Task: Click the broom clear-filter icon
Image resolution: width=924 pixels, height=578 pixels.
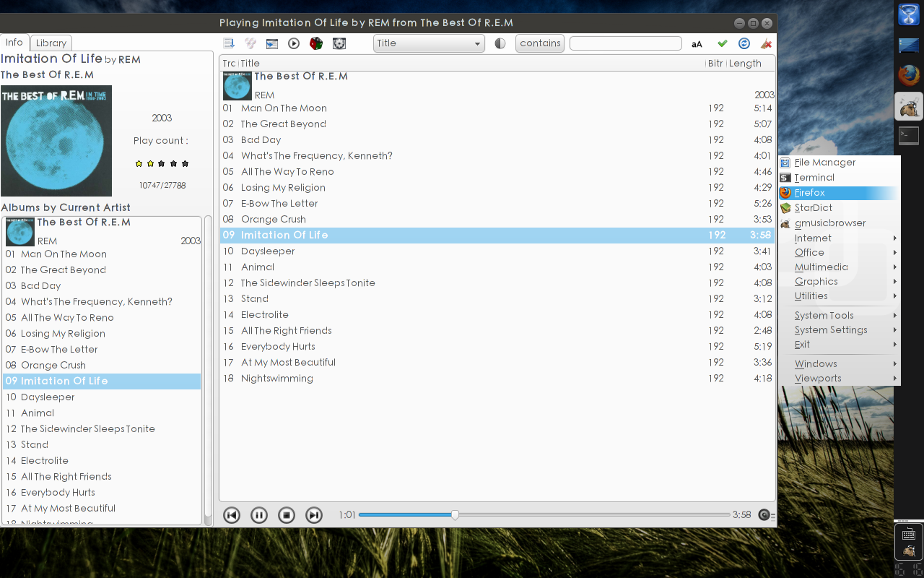Action: (x=767, y=43)
